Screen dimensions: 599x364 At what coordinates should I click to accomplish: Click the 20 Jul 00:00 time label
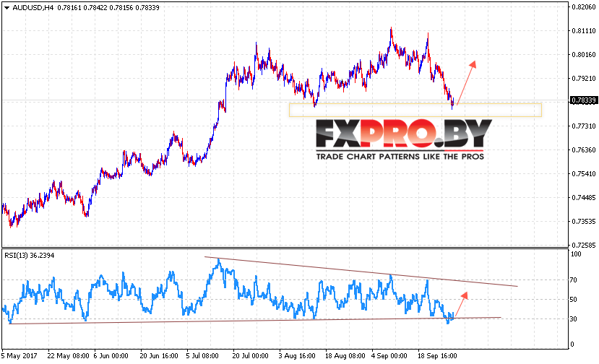[250, 356]
